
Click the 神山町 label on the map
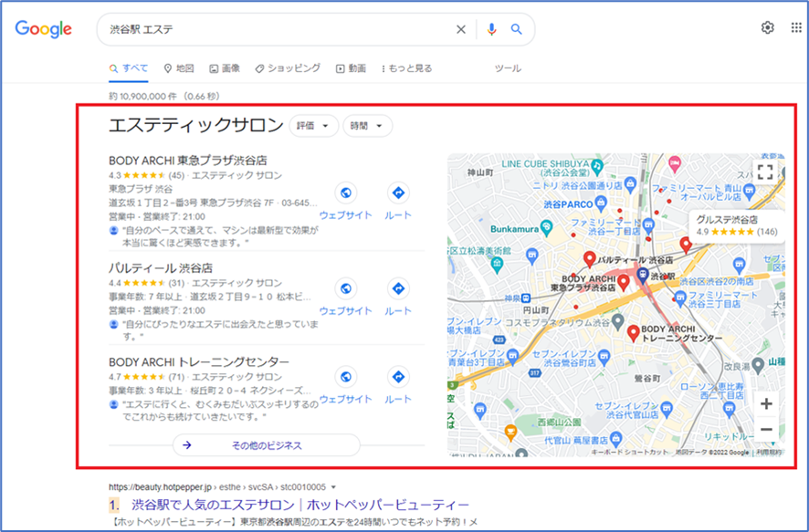pos(480,172)
